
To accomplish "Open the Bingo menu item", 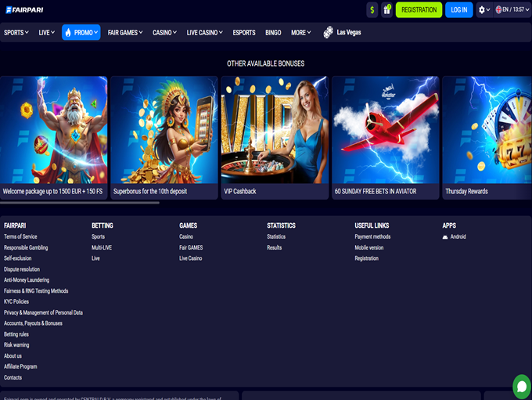I will (273, 33).
